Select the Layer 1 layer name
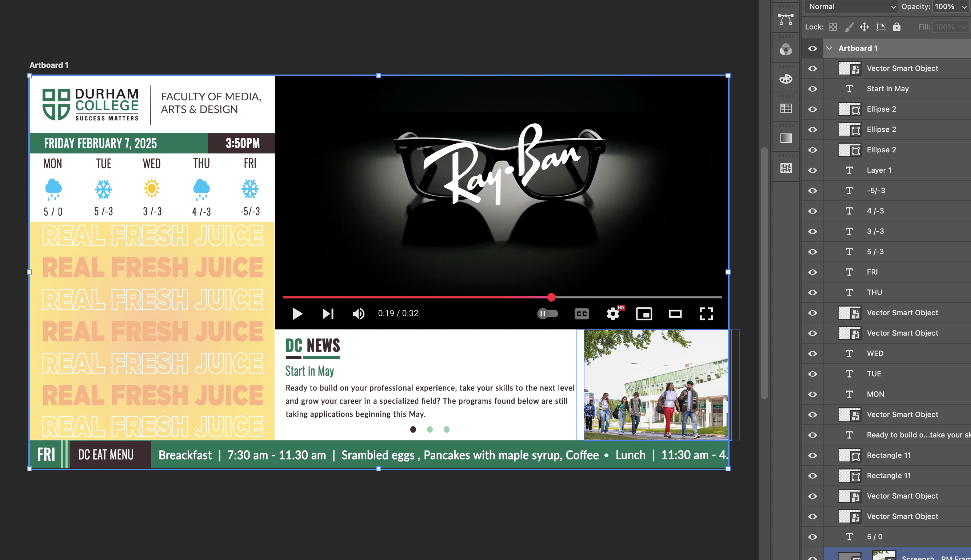This screenshot has width=971, height=560. [x=879, y=171]
